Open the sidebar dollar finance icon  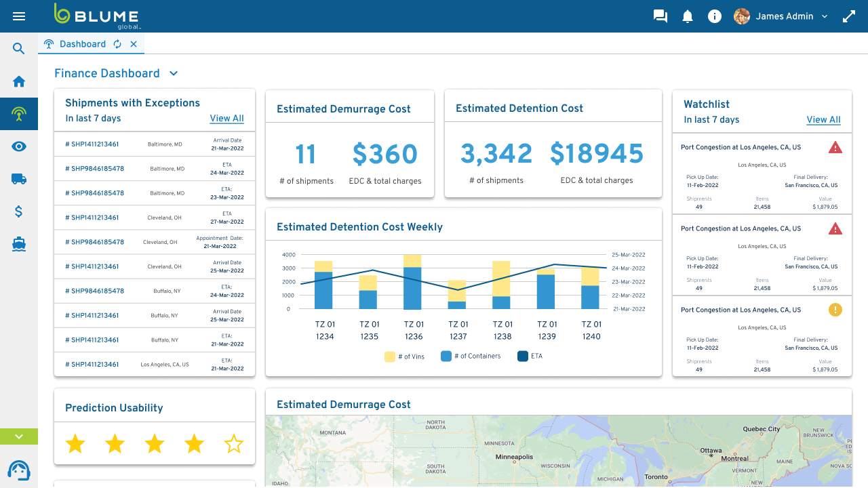[x=19, y=211]
